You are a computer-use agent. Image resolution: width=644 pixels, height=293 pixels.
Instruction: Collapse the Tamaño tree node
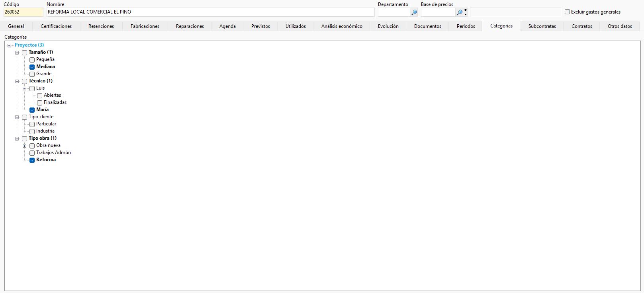coord(17,53)
